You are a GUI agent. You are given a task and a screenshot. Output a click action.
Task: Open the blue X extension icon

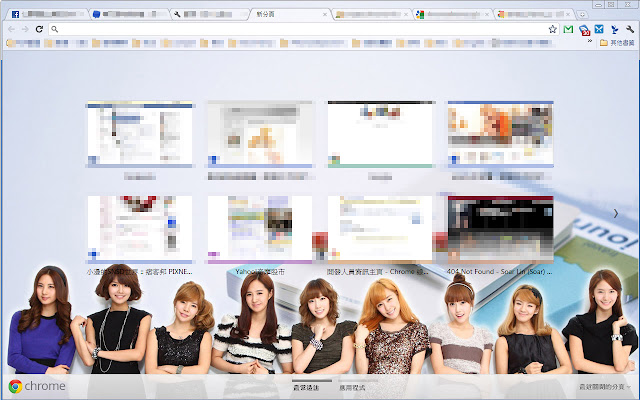tap(599, 29)
